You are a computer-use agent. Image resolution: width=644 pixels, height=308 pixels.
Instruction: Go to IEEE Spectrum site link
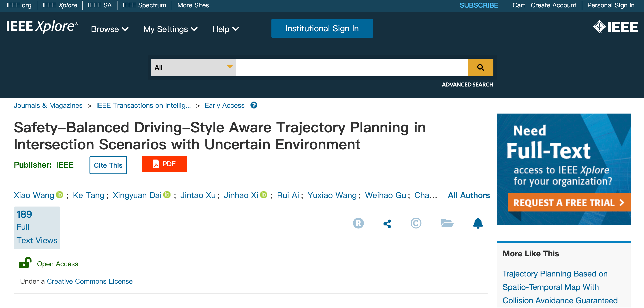coord(144,5)
